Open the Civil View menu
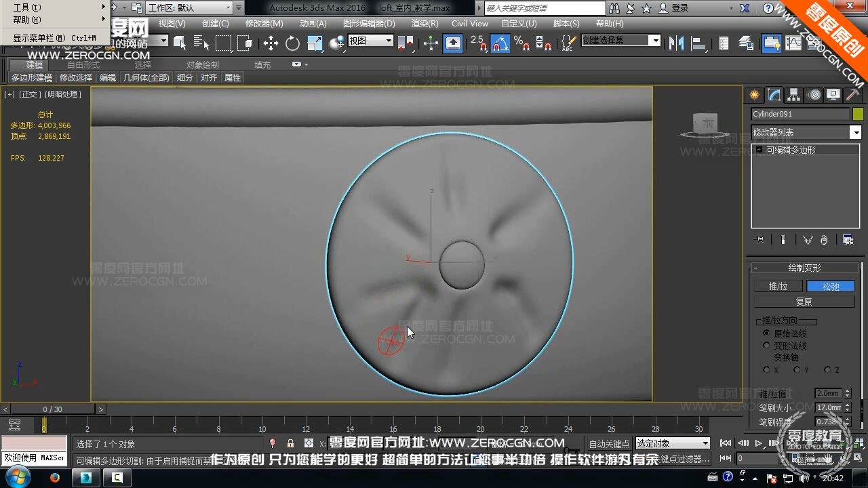This screenshot has height=488, width=868. coord(470,23)
